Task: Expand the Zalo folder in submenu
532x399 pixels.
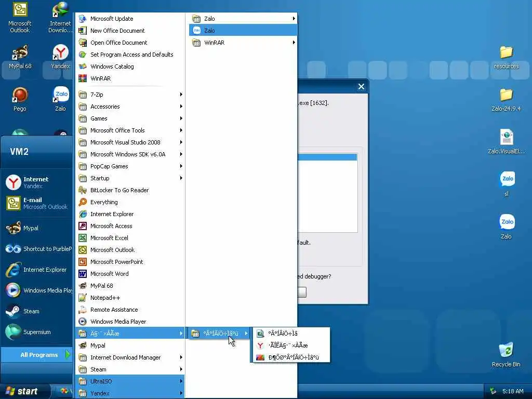Action: (243, 19)
